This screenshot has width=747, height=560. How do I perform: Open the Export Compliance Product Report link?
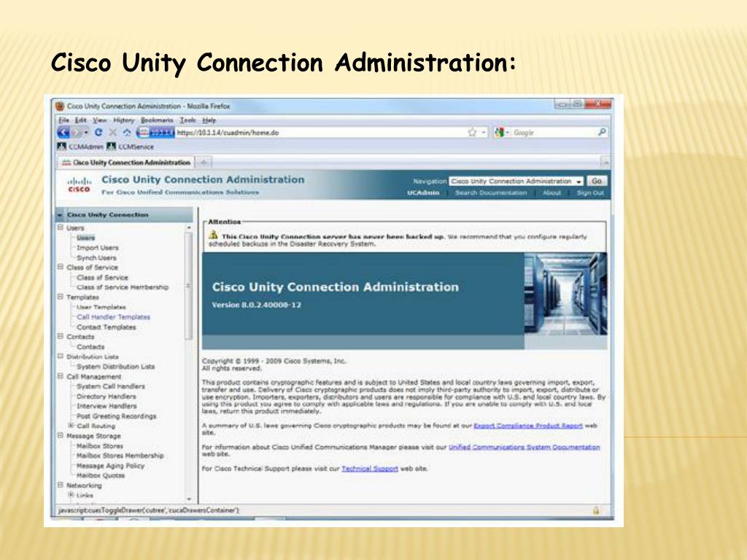[x=528, y=426]
